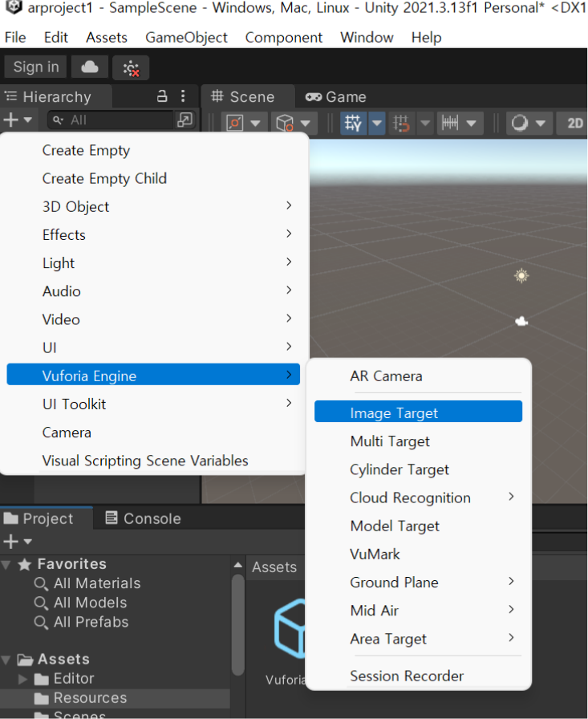This screenshot has width=588, height=719.
Task: Click the cloud services icon
Action: (x=90, y=67)
